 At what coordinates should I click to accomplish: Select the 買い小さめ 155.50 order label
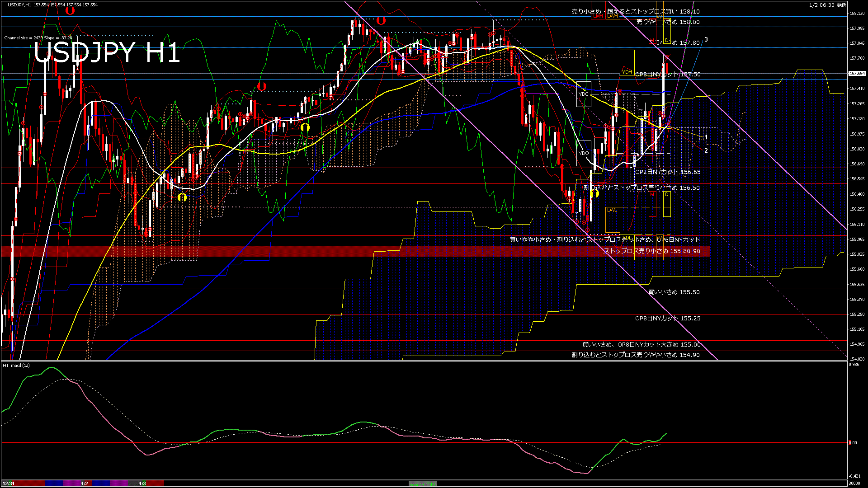coord(674,292)
